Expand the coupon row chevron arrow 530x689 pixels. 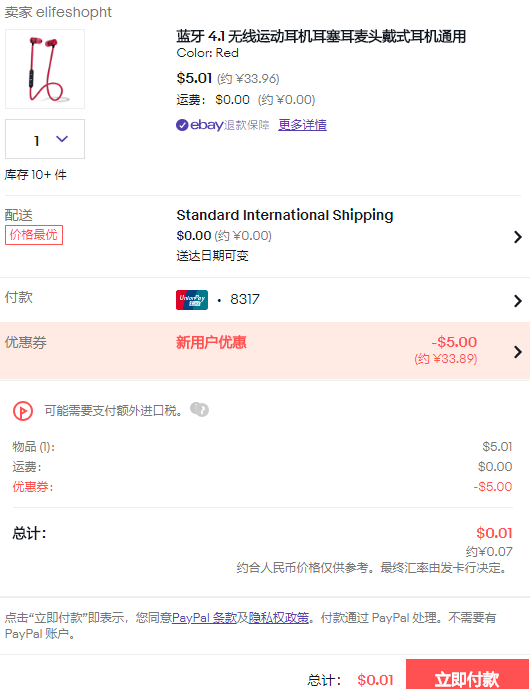coord(518,352)
